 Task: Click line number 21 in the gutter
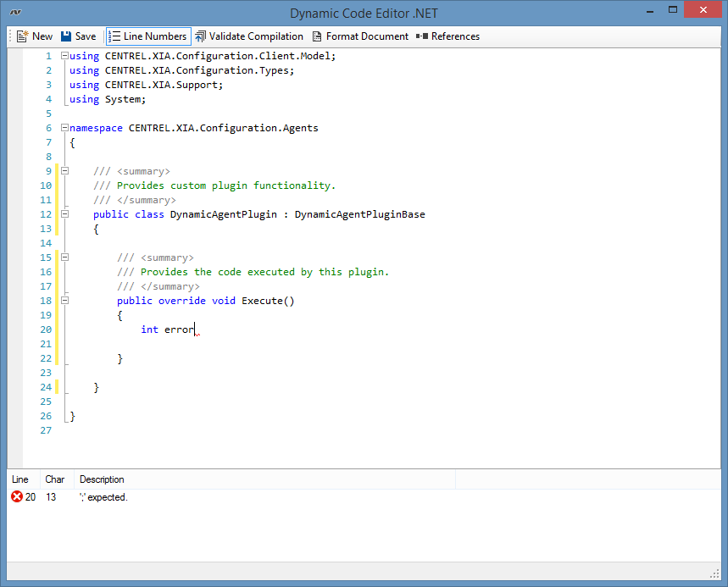click(46, 344)
